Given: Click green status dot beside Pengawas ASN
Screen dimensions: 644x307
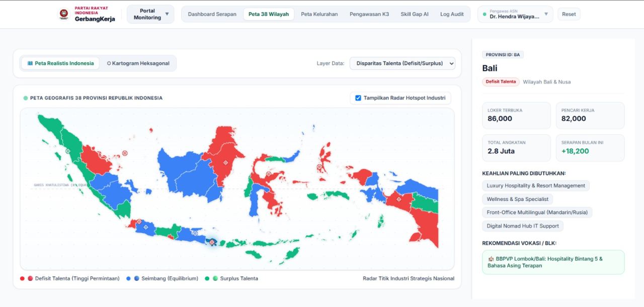Looking at the screenshot, I should coord(484,14).
